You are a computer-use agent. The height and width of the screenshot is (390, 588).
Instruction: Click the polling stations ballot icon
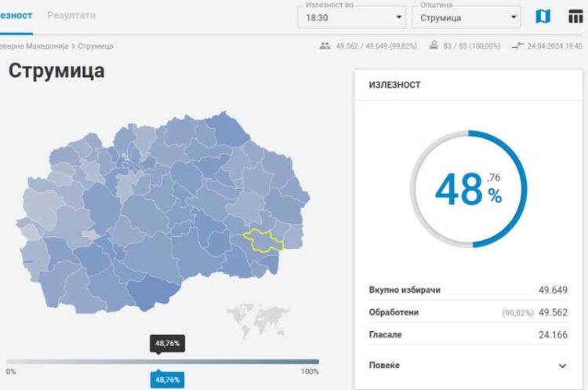(434, 46)
